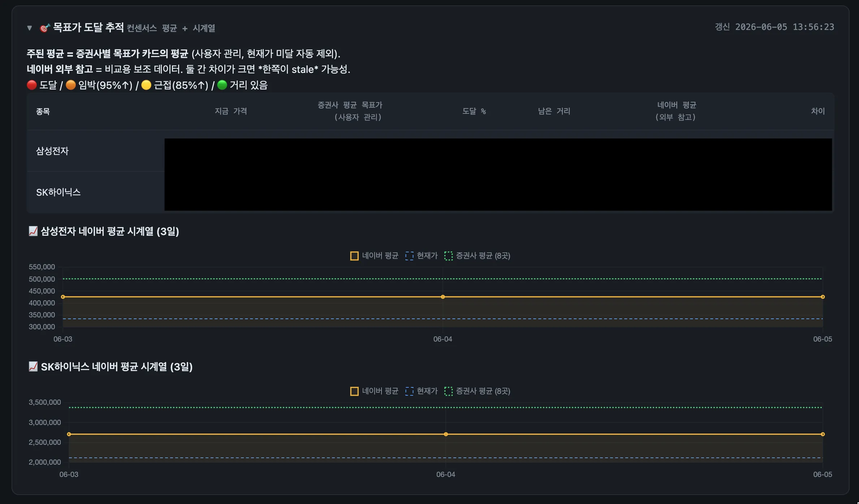Toggle 증권사 평균 (8곳) legend in SK하이닉스 chart
The height and width of the screenshot is (504, 859).
pos(477,391)
